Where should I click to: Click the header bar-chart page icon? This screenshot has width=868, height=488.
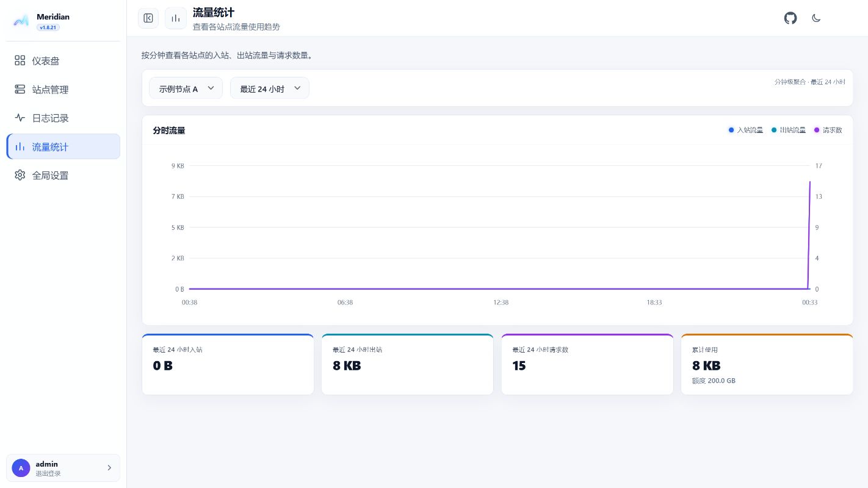[176, 18]
